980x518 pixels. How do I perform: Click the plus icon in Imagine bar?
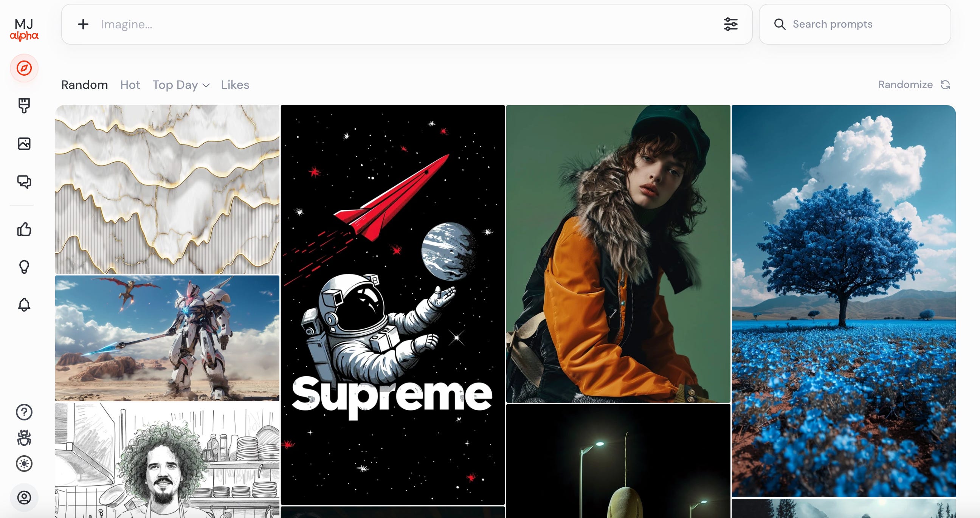coord(83,24)
